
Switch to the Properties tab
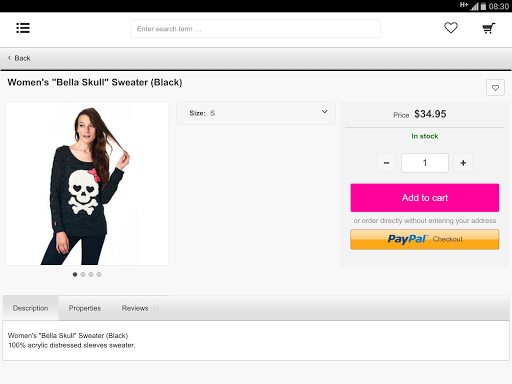click(x=85, y=308)
